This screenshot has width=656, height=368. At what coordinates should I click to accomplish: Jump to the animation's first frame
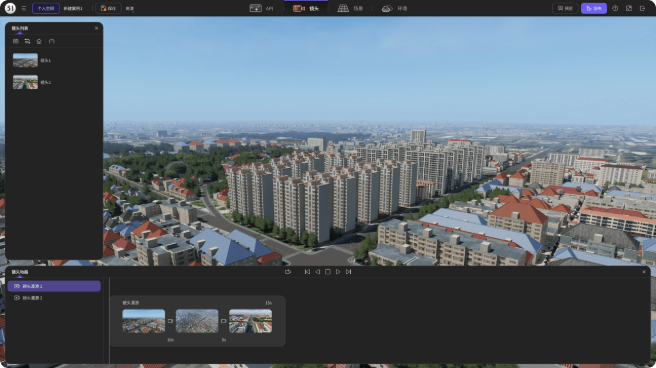point(307,272)
